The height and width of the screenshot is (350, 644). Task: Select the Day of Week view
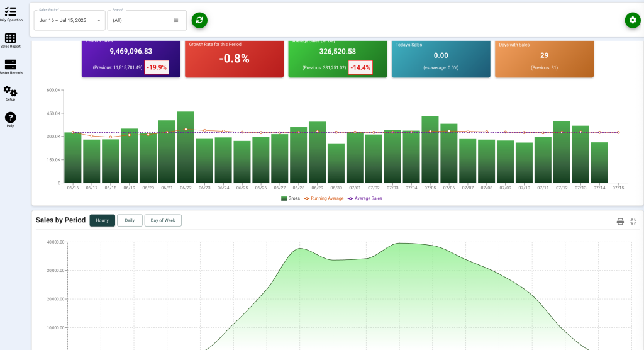click(x=163, y=220)
